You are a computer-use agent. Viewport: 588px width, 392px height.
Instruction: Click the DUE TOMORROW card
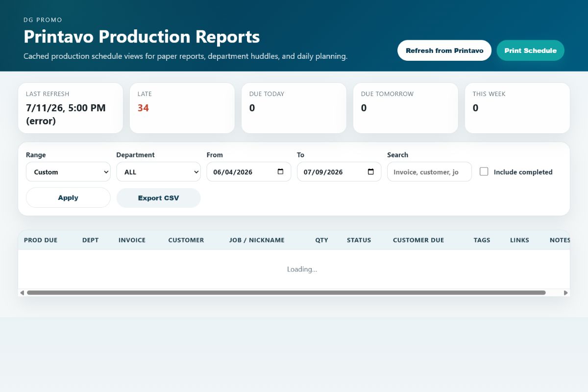(x=406, y=108)
